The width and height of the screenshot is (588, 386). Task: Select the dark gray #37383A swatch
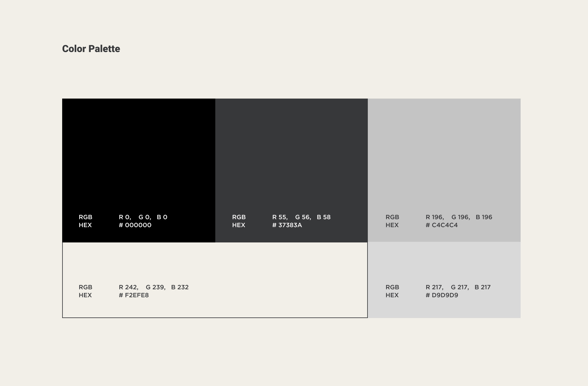click(292, 170)
